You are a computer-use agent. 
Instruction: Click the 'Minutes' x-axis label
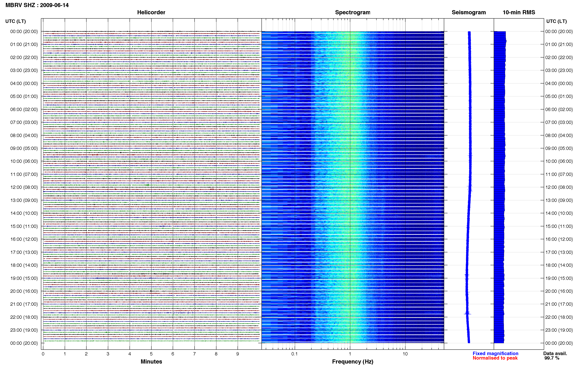(x=151, y=361)
